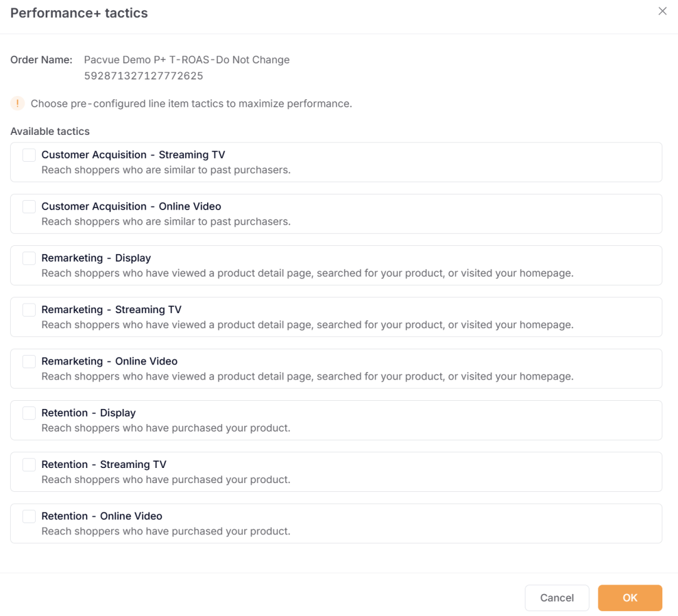
Task: Select Remarketing - Streaming TV checkbox
Action: (x=29, y=310)
